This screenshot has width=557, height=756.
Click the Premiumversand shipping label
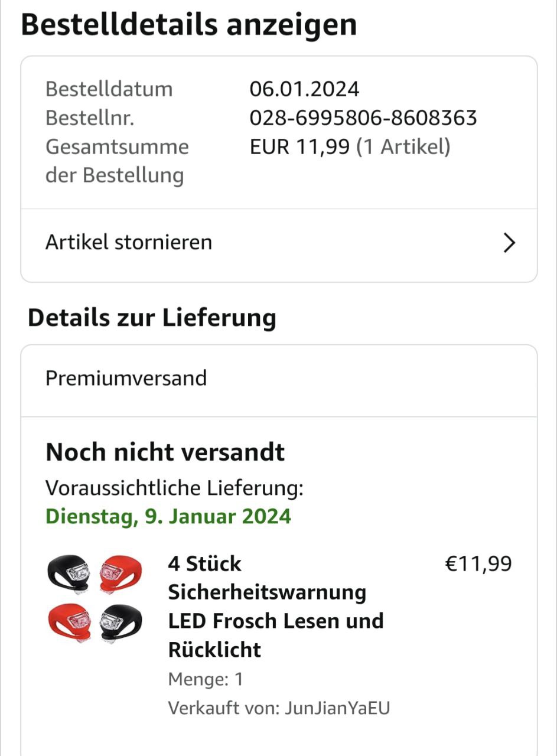coord(126,378)
